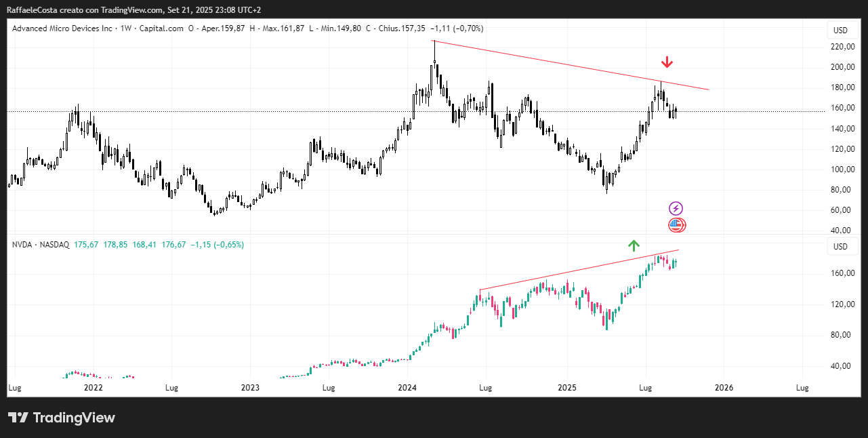Screen dimensions: 868x438
Task: Click the 2025 label on time axis
Action: 566,388
